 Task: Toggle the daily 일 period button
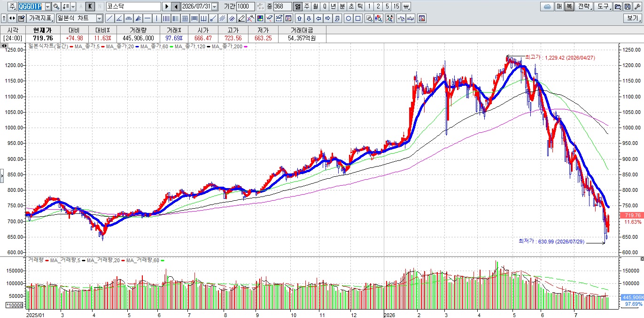click(x=297, y=7)
